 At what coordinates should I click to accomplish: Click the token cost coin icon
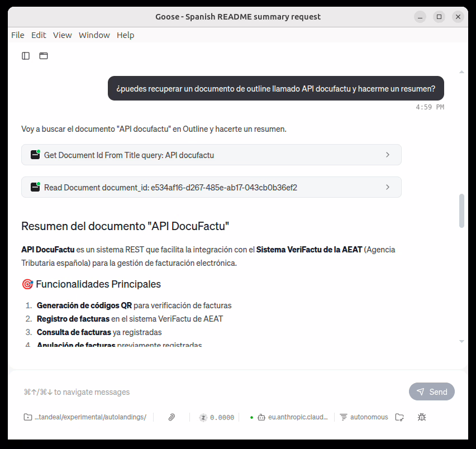(x=203, y=417)
